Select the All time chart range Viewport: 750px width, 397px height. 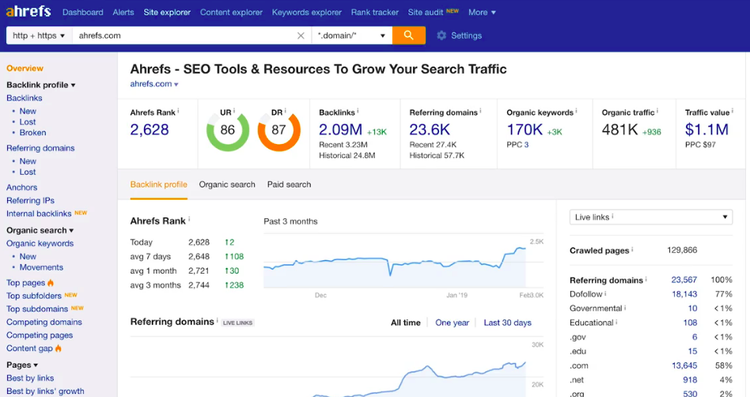click(x=406, y=323)
